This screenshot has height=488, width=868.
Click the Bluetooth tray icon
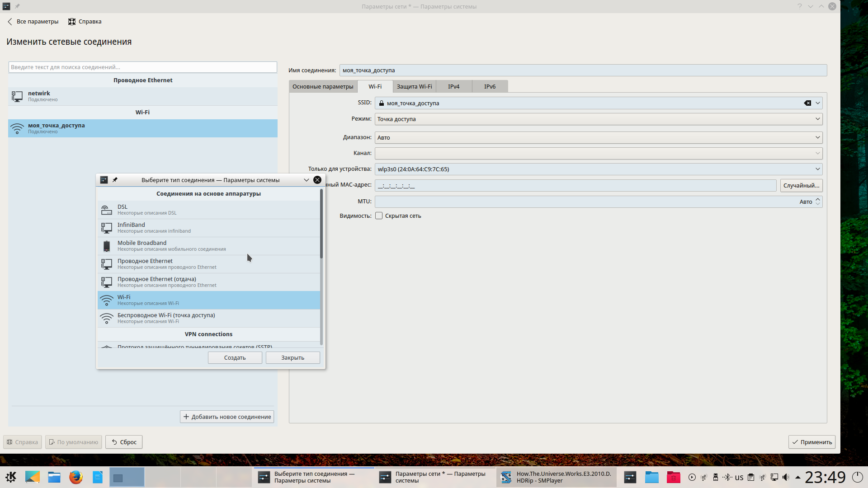pos(727,477)
